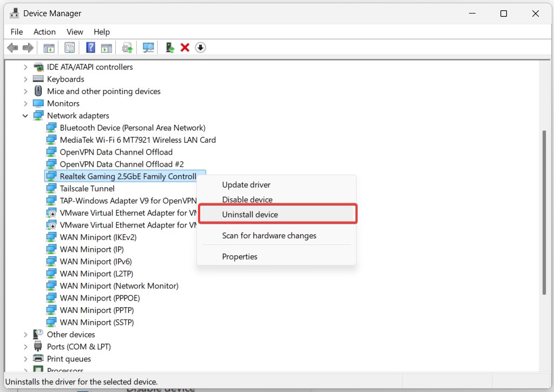Select WAN Miniport (PPTP)
Viewport: 554px width, 392px height.
[x=97, y=310]
